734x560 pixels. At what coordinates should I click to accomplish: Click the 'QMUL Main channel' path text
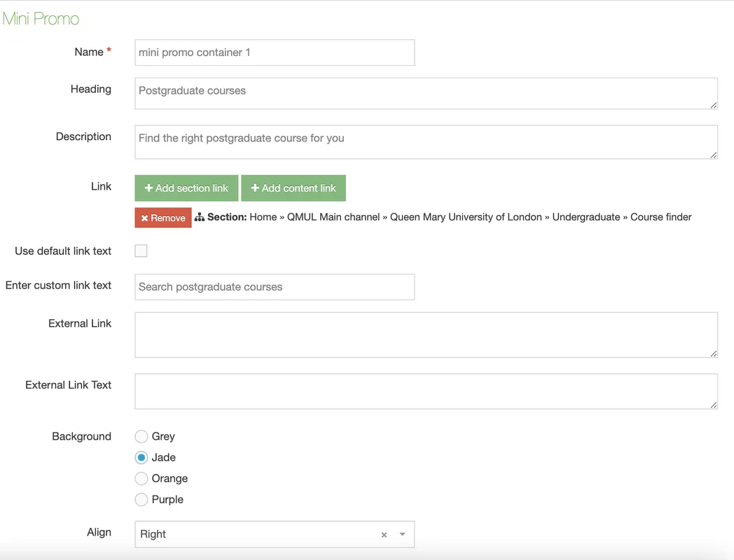pos(333,217)
